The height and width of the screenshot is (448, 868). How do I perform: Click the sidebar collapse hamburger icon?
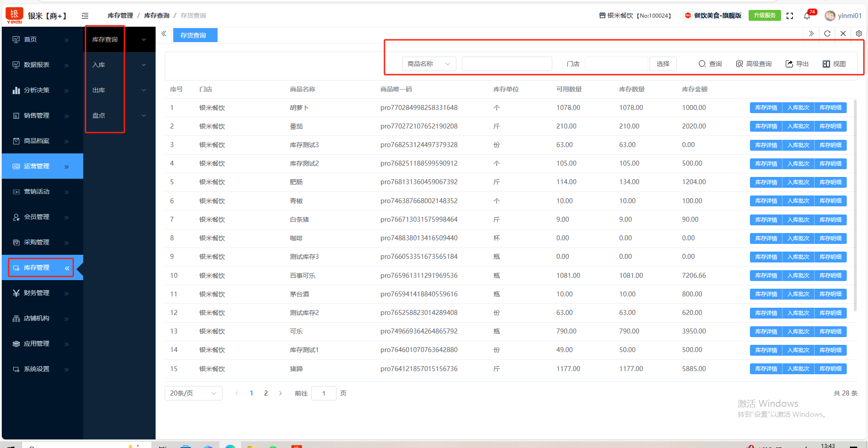point(85,16)
